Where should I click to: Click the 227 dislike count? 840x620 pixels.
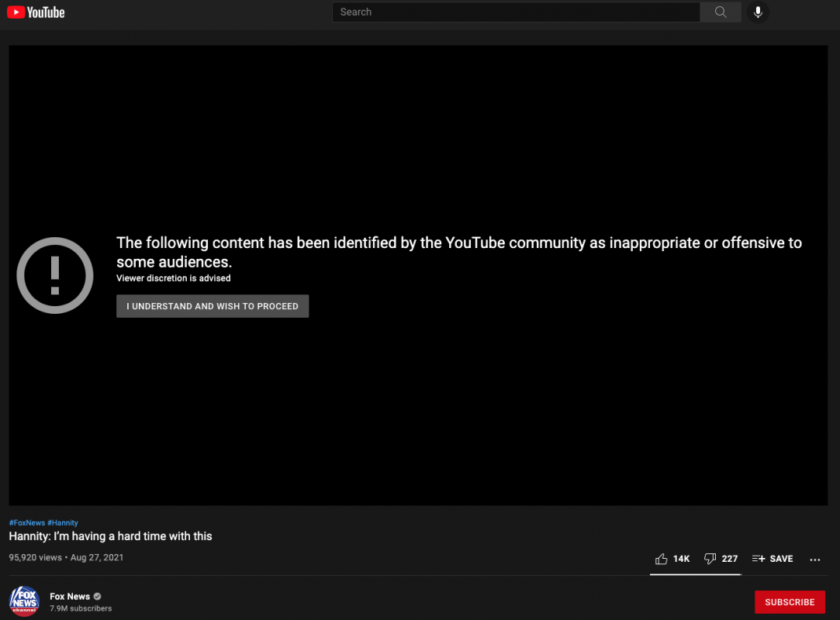pos(730,559)
